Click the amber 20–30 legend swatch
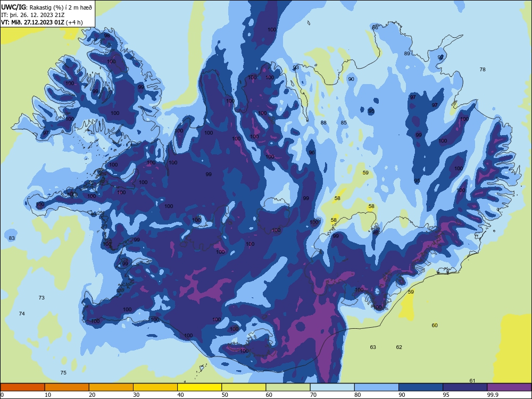This screenshot has height=399, width=532. click(111, 387)
